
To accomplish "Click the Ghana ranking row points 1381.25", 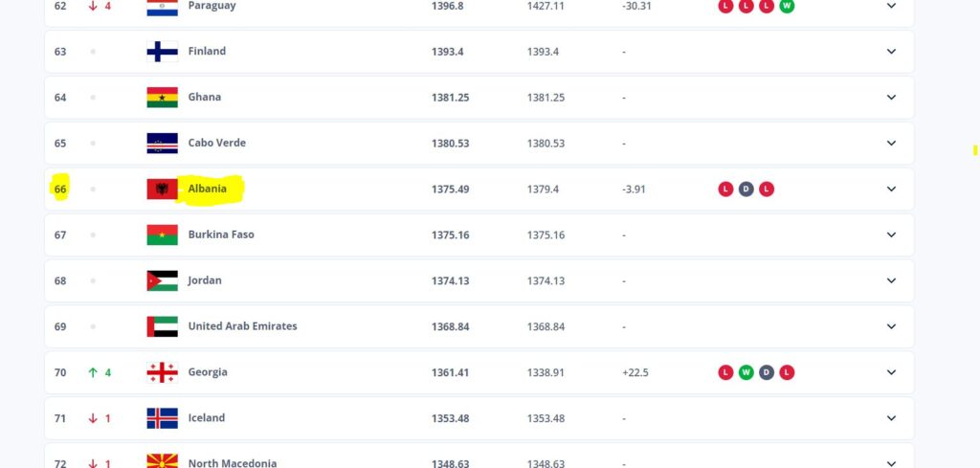I will click(x=450, y=98).
